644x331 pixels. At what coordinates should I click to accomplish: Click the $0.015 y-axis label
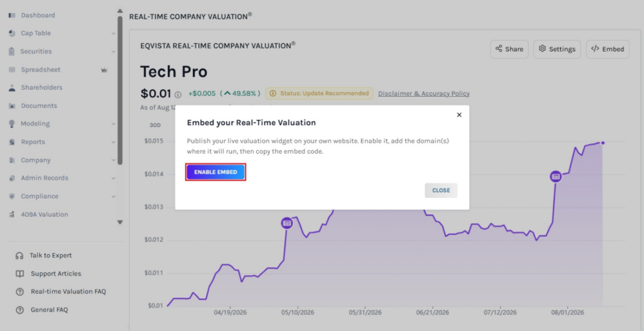(153, 141)
